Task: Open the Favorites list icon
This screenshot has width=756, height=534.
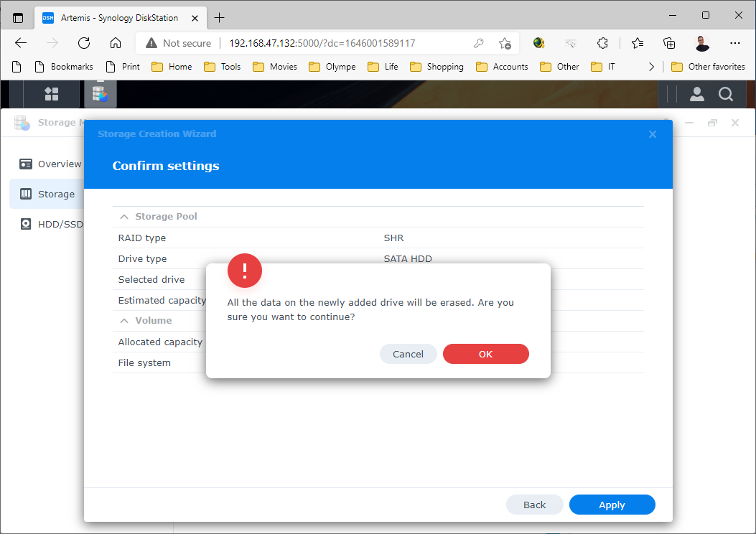Action: click(638, 43)
